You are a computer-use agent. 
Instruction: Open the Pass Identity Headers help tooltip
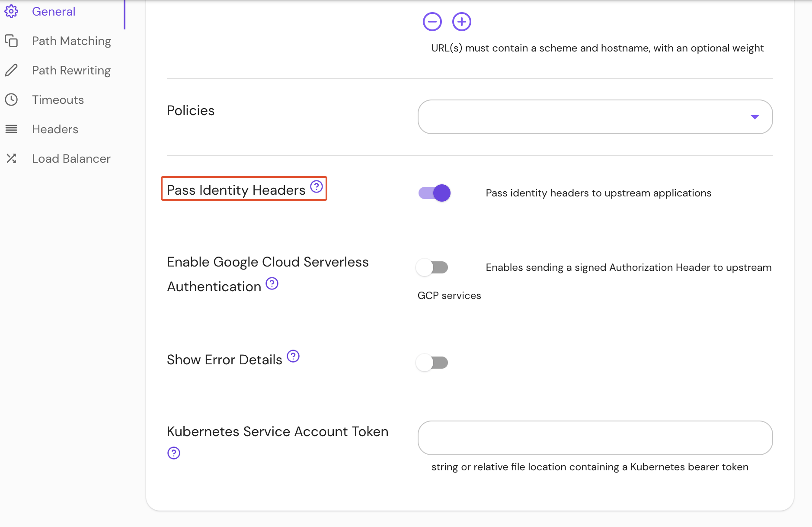[x=317, y=186]
